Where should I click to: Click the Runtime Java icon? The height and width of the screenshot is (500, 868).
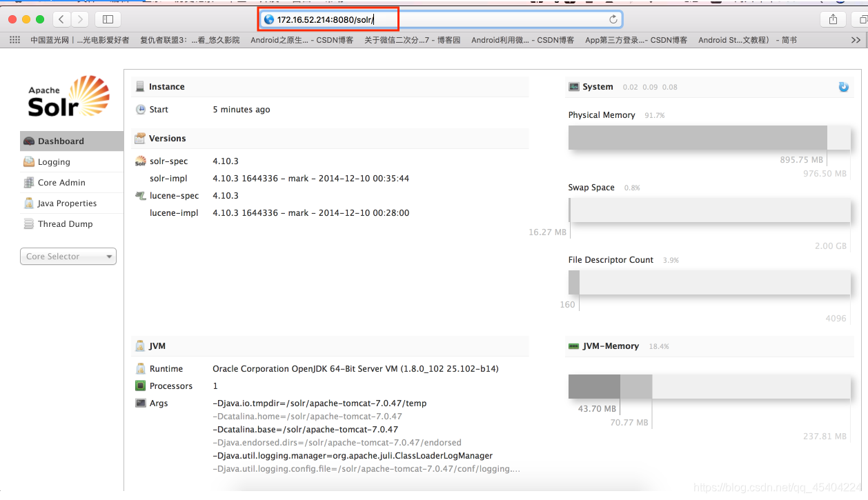click(141, 368)
